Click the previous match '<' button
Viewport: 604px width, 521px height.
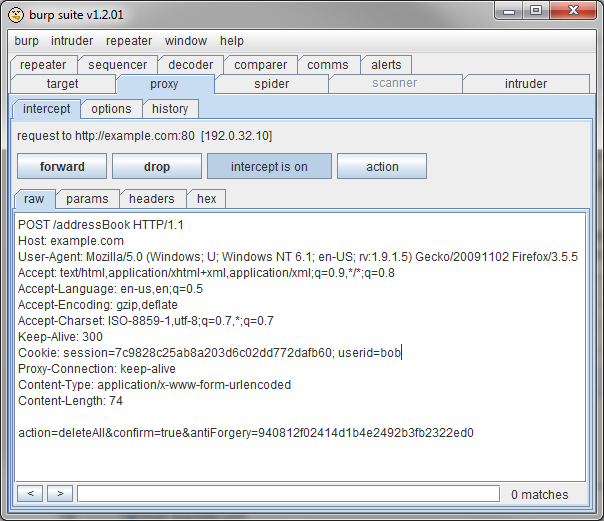coord(30,493)
